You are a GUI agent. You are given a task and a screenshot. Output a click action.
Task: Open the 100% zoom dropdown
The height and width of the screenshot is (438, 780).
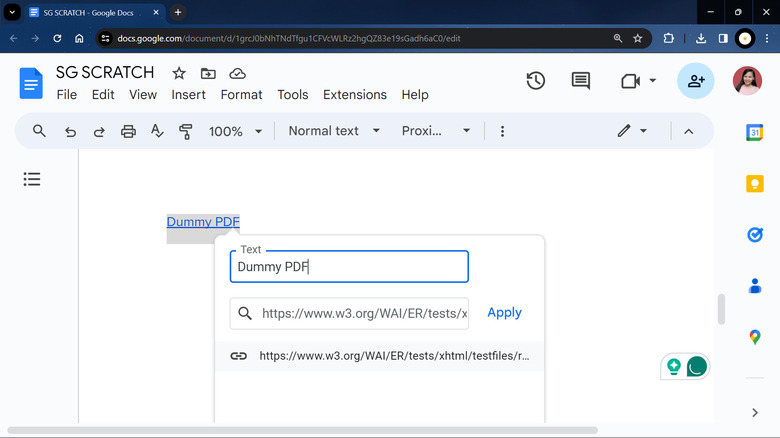point(235,131)
